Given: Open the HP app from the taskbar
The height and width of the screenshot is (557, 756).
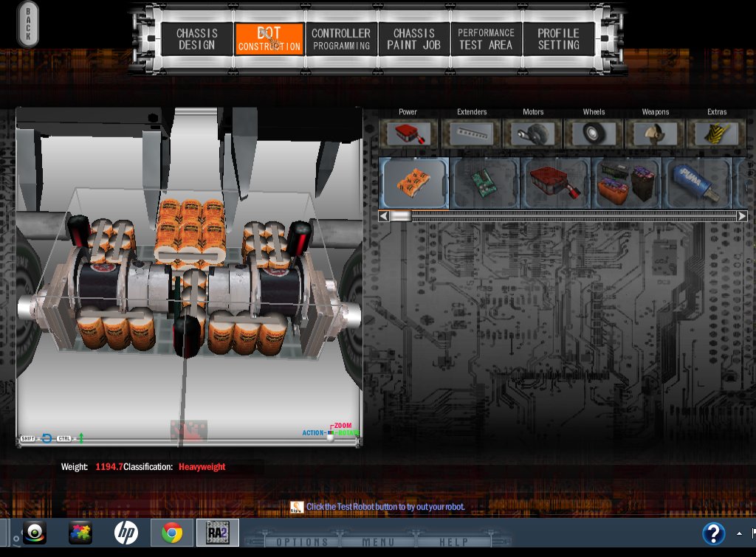Looking at the screenshot, I should point(126,533).
